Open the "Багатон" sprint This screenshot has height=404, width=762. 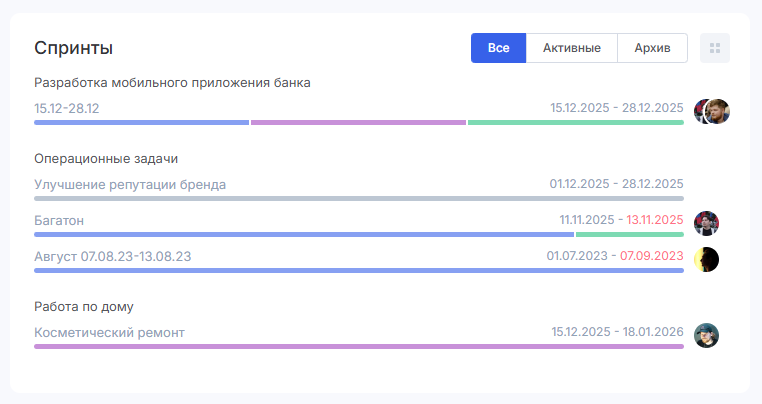(x=59, y=219)
